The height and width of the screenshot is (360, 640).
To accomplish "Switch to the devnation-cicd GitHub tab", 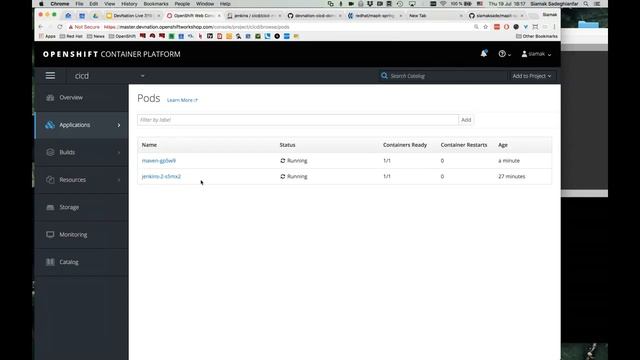I will pyautogui.click(x=314, y=16).
